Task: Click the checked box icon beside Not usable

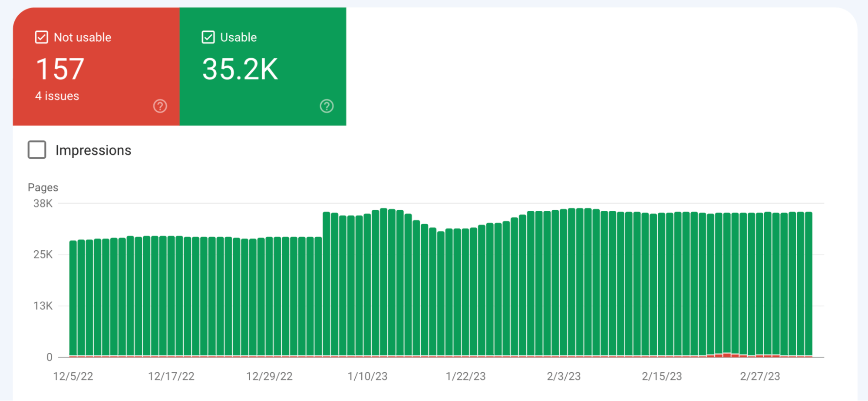Action: coord(41,37)
